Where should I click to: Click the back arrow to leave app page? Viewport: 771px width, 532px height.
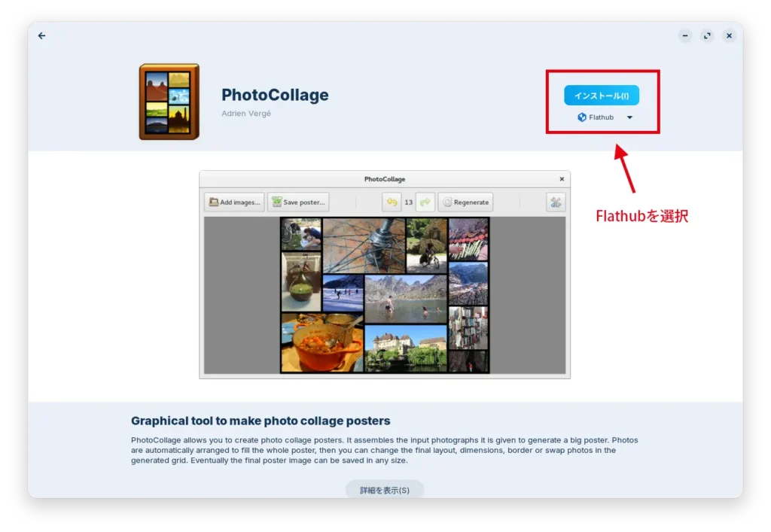[41, 35]
